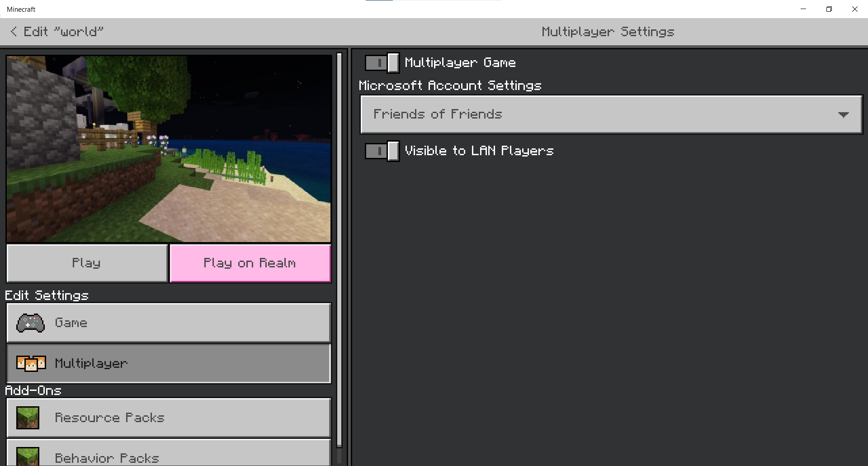
Task: Click the world preview screenshot thumbnail
Action: (x=169, y=149)
